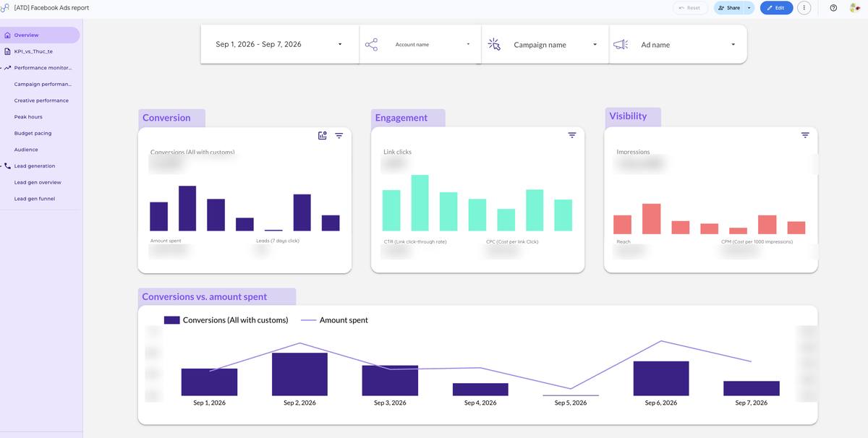868x438 pixels.
Task: Click the Account name share-nodes icon
Action: click(x=371, y=45)
